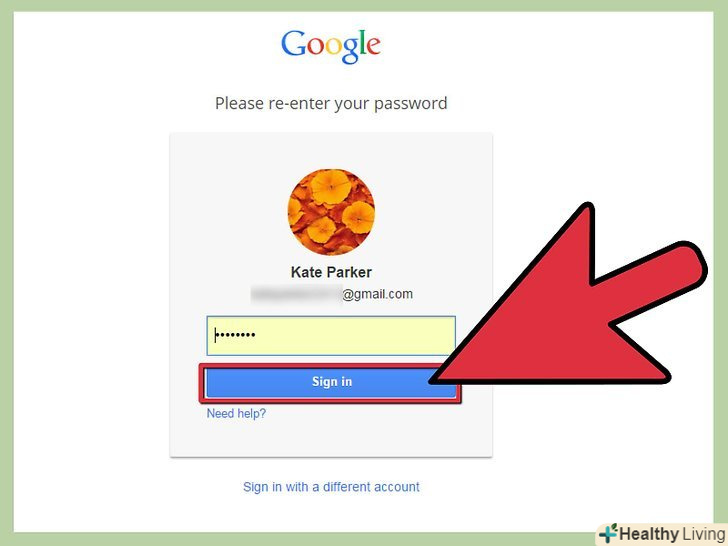Click the blue capital G in Google logo
Screen dimensions: 728x546
(293, 44)
